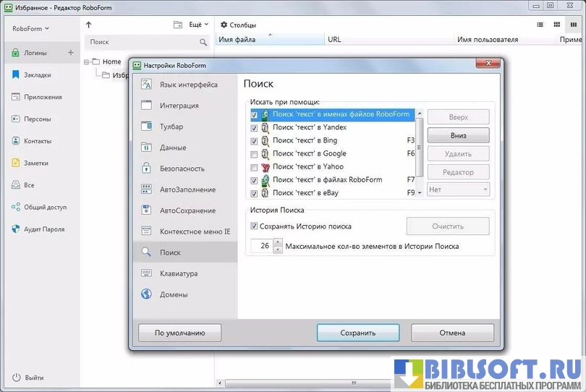Click the Аудит Пароля shield icon
586x392 pixels.
tap(16, 229)
